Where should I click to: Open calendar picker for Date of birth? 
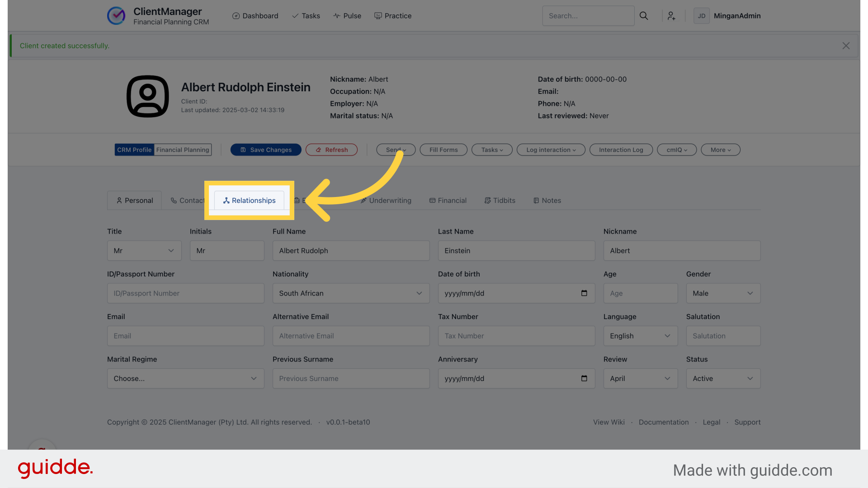click(x=584, y=293)
